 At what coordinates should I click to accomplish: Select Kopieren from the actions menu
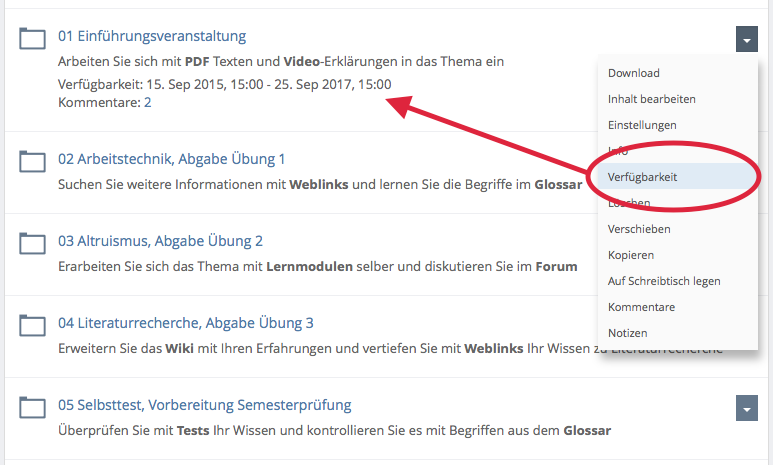point(630,255)
